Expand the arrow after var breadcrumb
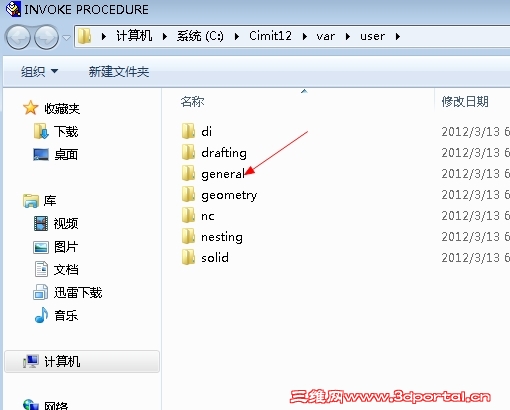The height and width of the screenshot is (410, 510). pyautogui.click(x=348, y=36)
